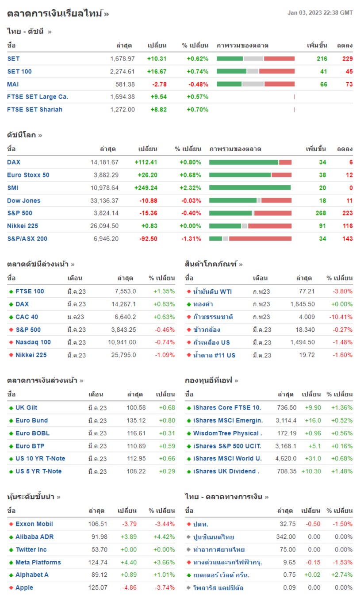
Task: Open the ตลาดดัชนีล่วงหน้า section header
Action: pos(41,264)
